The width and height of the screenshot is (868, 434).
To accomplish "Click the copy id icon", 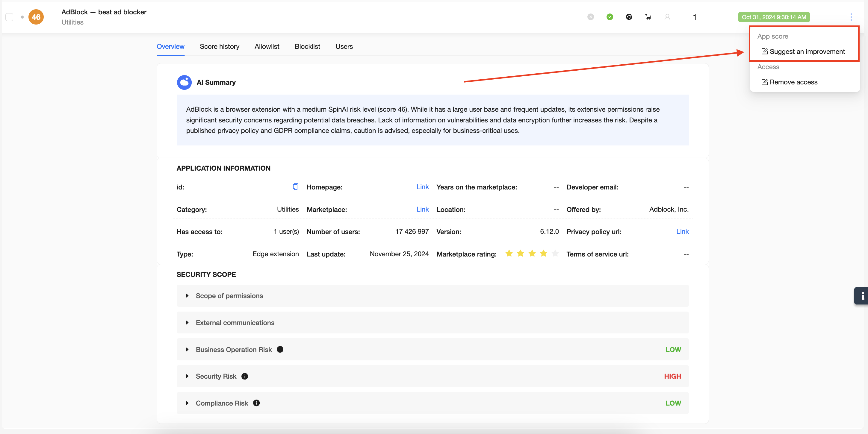I will [296, 186].
